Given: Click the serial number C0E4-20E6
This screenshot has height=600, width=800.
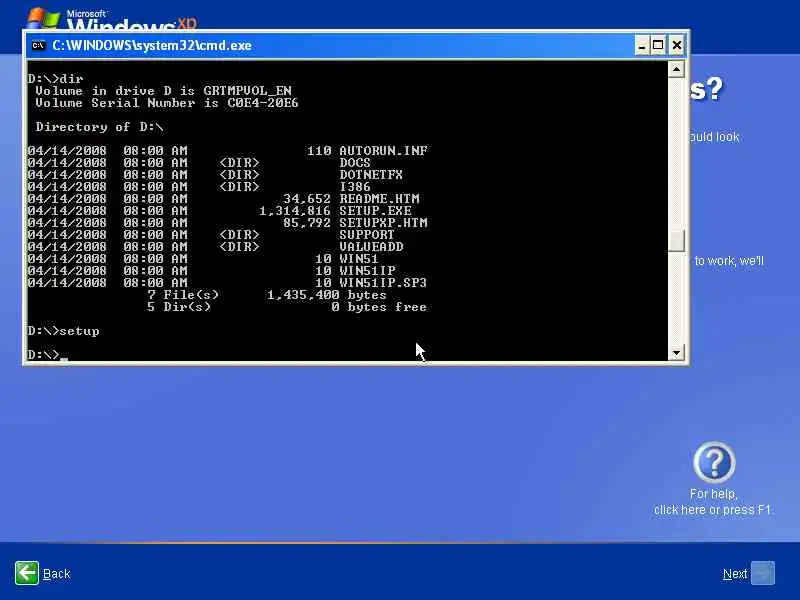Looking at the screenshot, I should tap(263, 103).
